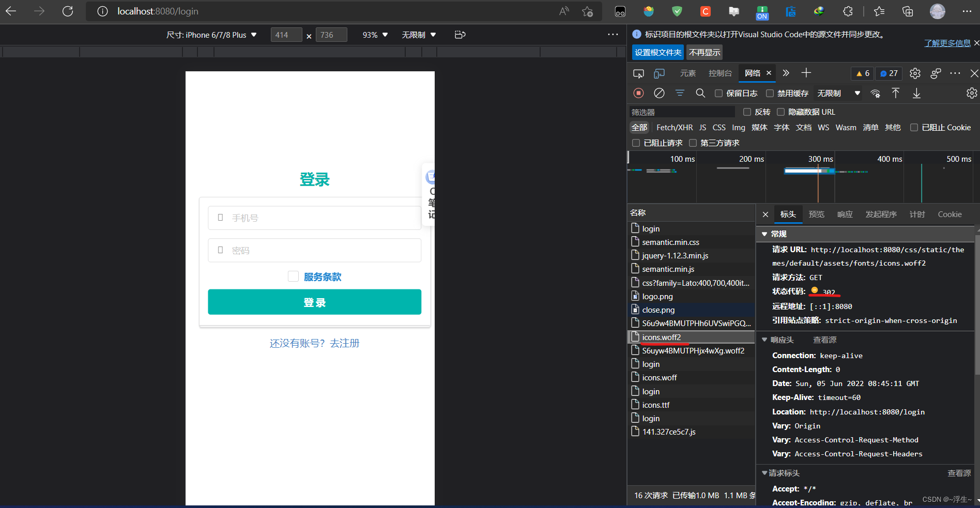Click the 设置根文件夹 button

click(x=658, y=52)
